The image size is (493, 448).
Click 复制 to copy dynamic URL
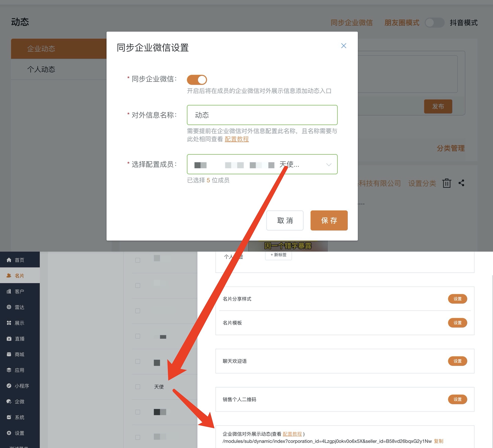438,441
